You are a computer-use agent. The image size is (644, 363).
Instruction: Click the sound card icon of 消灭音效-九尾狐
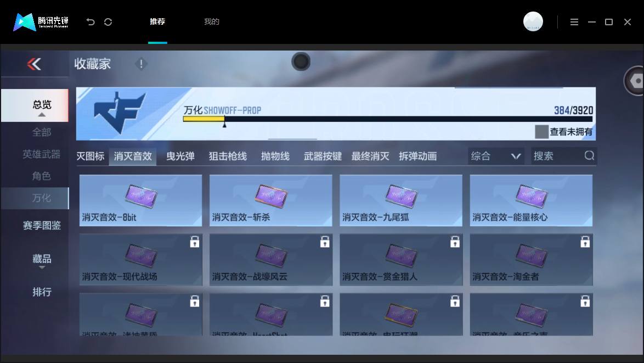point(402,196)
